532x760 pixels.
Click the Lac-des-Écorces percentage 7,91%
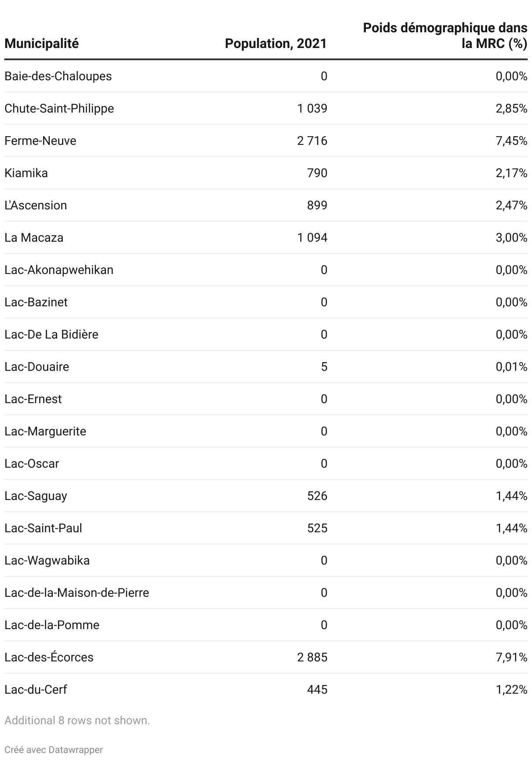pos(512,657)
